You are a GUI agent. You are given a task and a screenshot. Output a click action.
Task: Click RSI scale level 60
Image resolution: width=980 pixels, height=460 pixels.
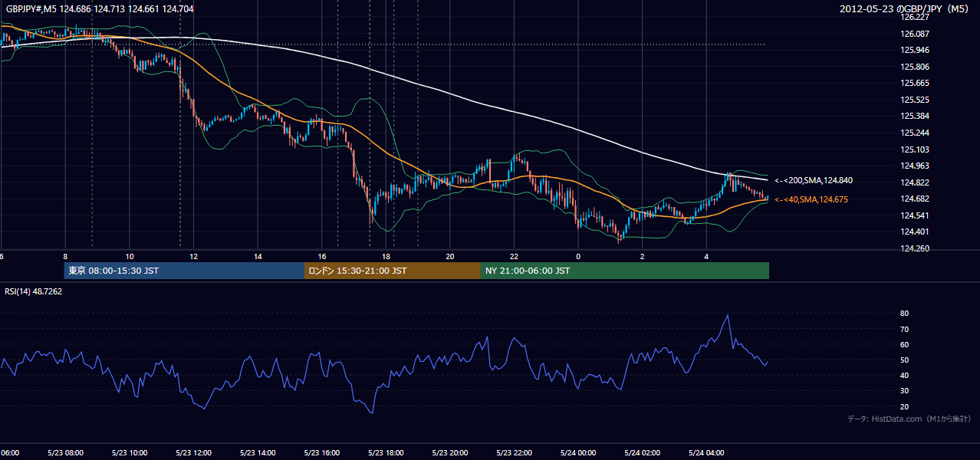905,344
